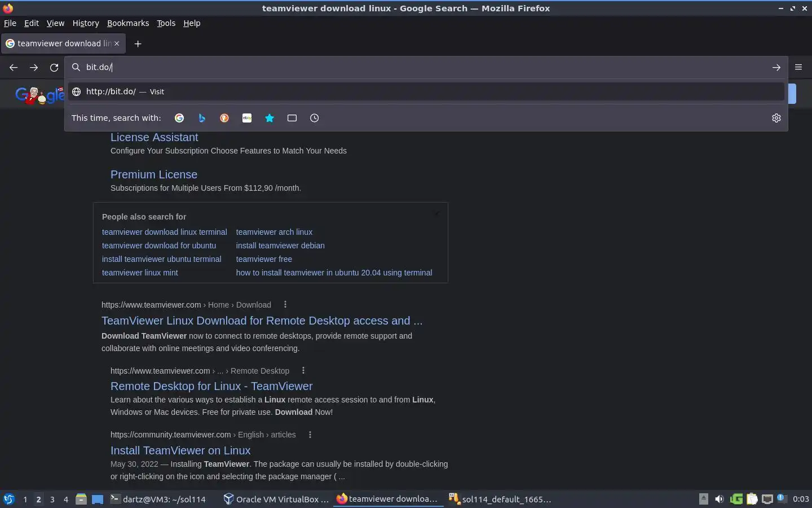Search with Google engine icon

179,118
